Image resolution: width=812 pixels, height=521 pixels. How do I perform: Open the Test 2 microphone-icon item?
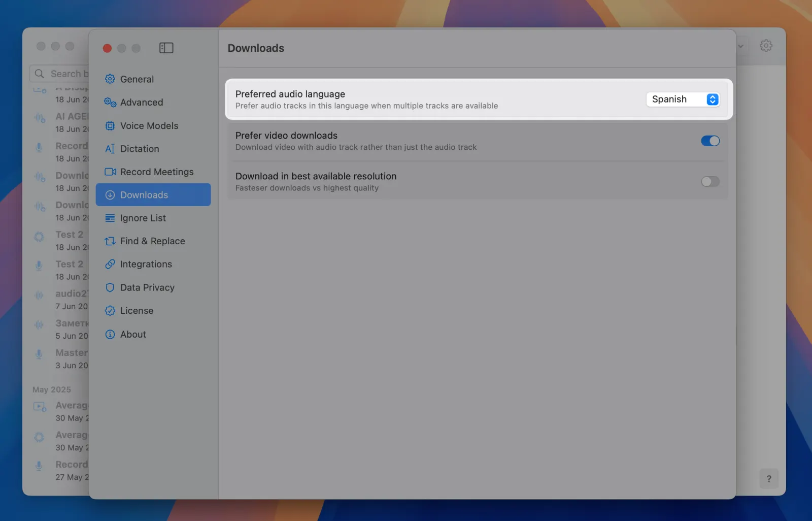point(61,270)
